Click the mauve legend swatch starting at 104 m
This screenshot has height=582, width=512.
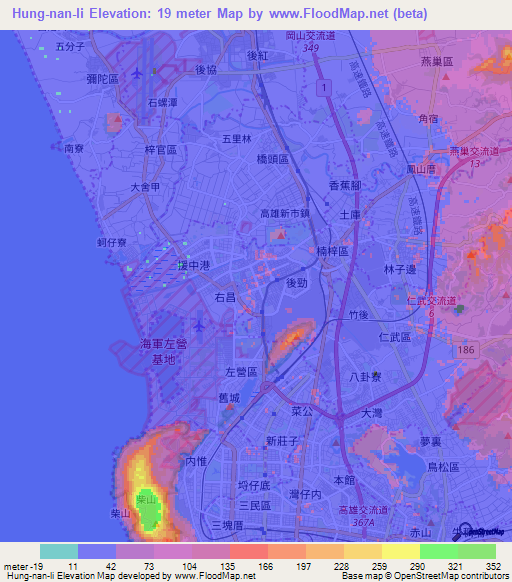click(211, 552)
